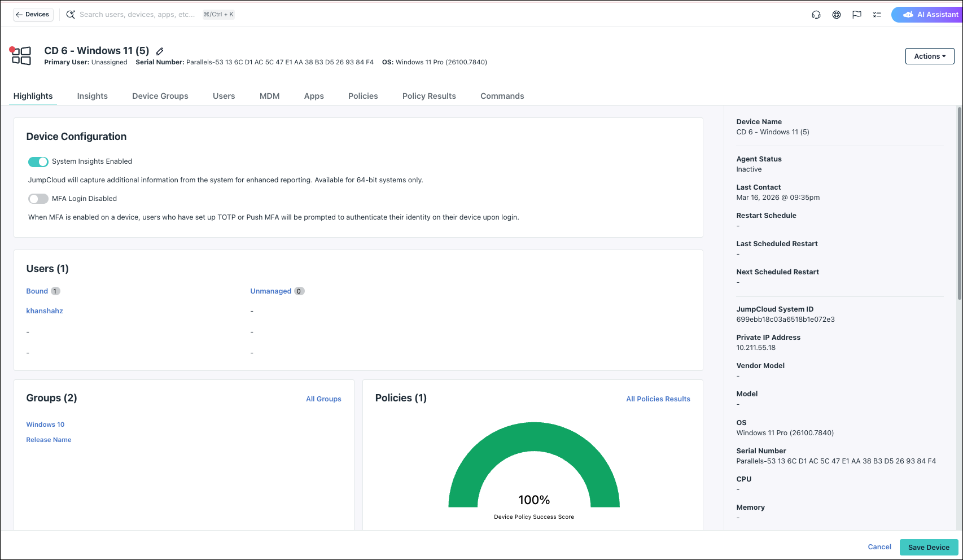Click the OS value in the side panel
The image size is (963, 560).
tap(785, 433)
